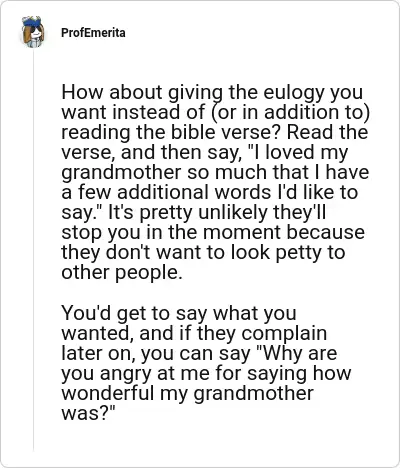Open ProfEmerita's avatar image
The height and width of the screenshot is (468, 400).
33,32
